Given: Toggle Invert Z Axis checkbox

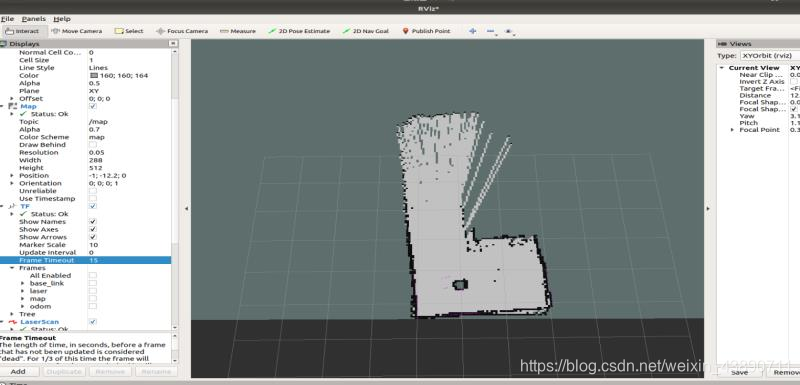Looking at the screenshot, I should point(794,82).
